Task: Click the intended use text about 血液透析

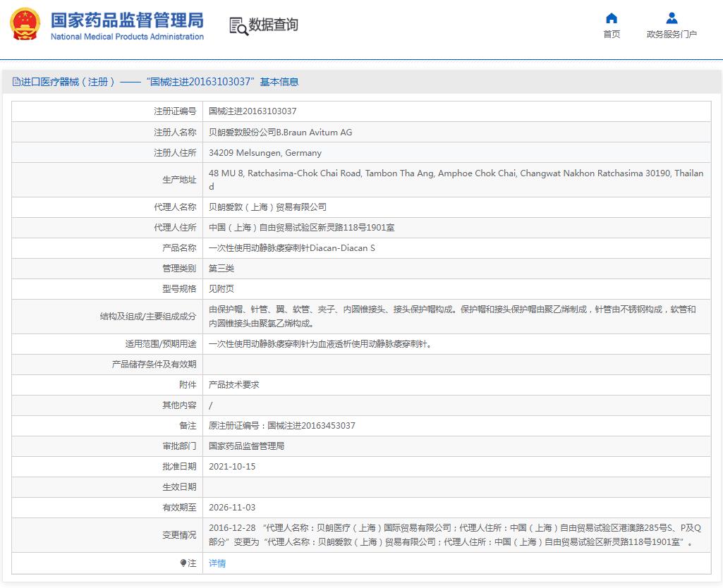Action: [x=320, y=344]
